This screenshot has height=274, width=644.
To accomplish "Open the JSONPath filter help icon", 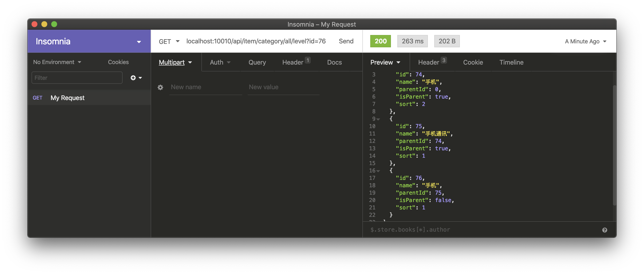I will point(604,230).
